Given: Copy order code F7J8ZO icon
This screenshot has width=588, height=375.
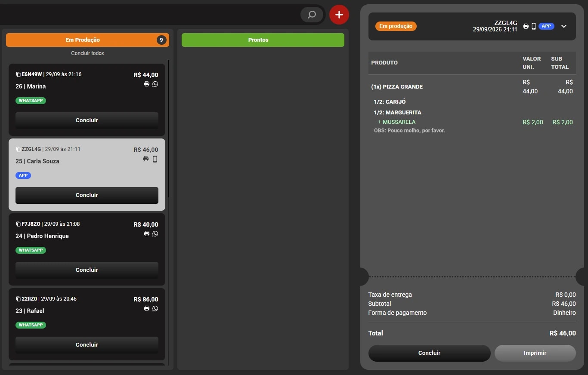Looking at the screenshot, I should (18, 224).
